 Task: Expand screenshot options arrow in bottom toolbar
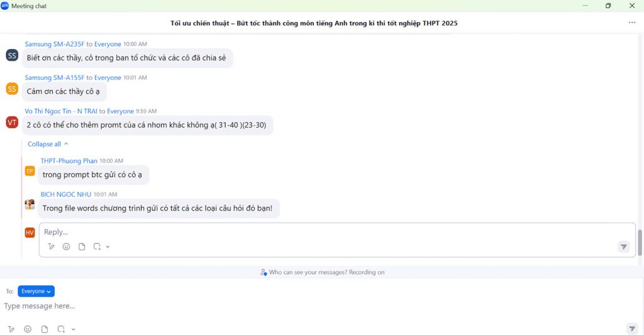coord(74,329)
